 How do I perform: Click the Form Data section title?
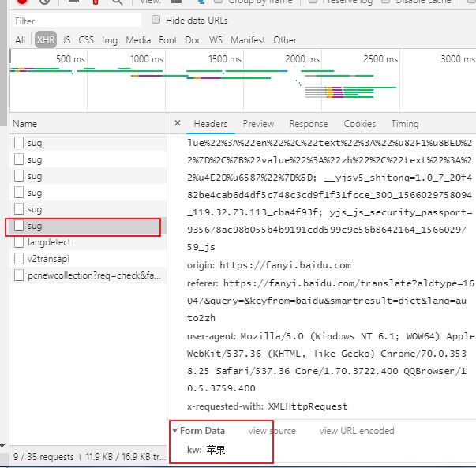(202, 431)
